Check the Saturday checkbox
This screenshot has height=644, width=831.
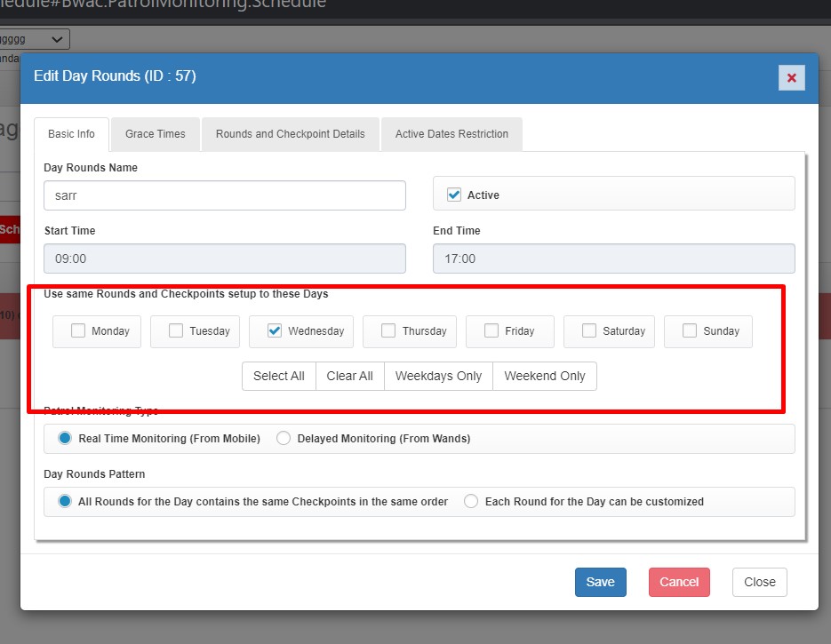[589, 330]
